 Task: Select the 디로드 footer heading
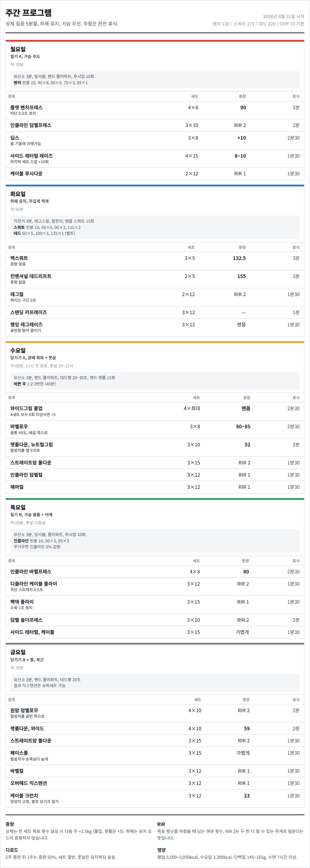[x=12, y=850]
